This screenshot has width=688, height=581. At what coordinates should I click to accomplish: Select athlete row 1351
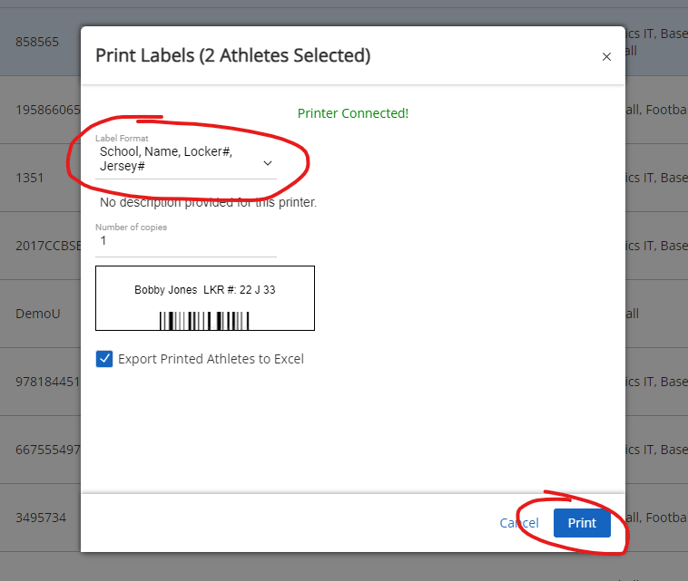(30, 178)
